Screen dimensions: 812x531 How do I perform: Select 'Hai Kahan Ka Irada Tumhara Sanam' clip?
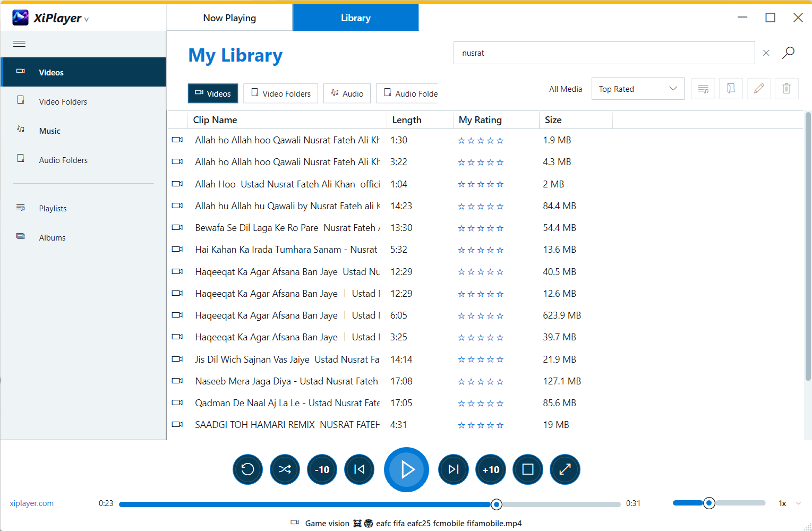point(286,250)
